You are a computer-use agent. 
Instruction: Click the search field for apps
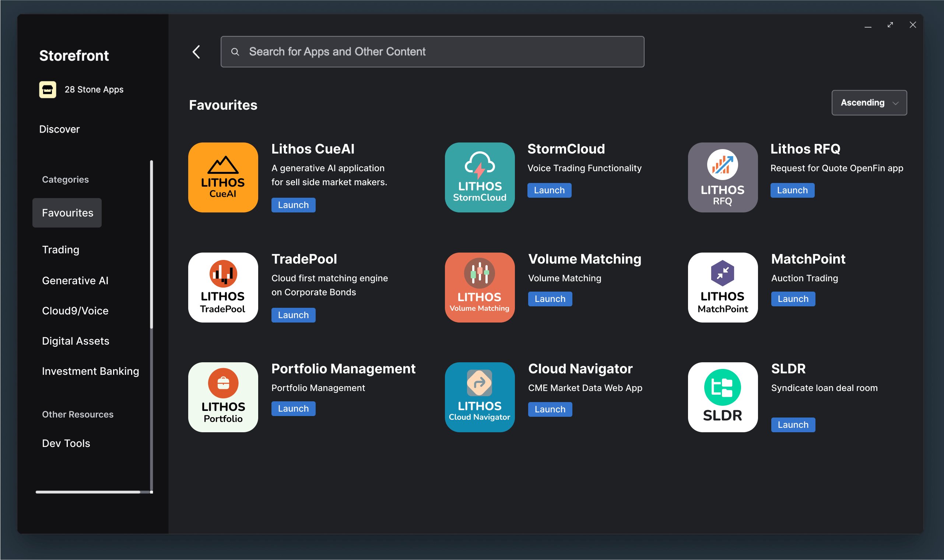tap(432, 52)
